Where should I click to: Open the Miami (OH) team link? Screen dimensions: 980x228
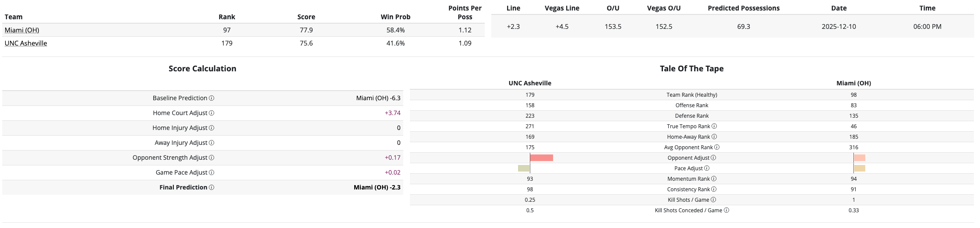(x=22, y=30)
